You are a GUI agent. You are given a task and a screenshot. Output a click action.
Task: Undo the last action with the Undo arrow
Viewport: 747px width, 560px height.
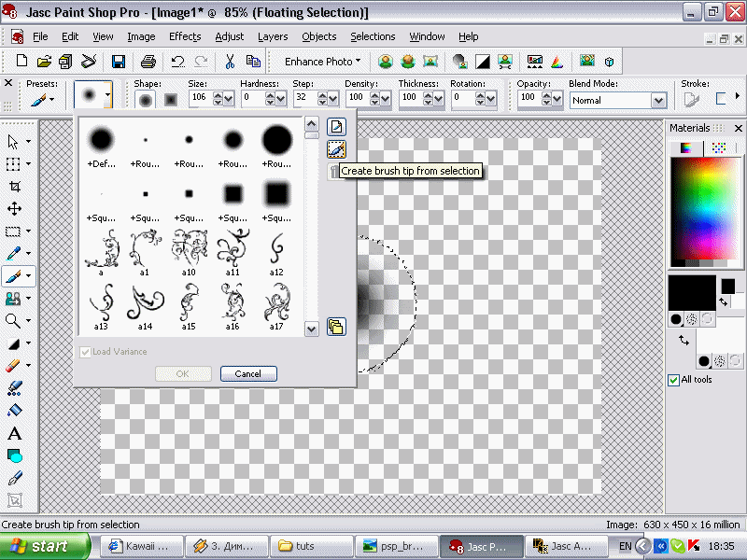coord(177,61)
